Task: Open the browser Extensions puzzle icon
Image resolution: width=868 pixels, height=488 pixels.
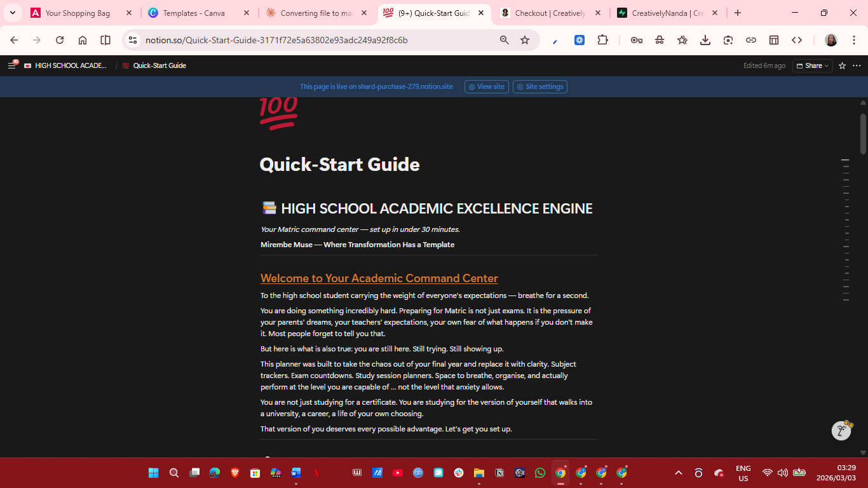Action: point(602,39)
